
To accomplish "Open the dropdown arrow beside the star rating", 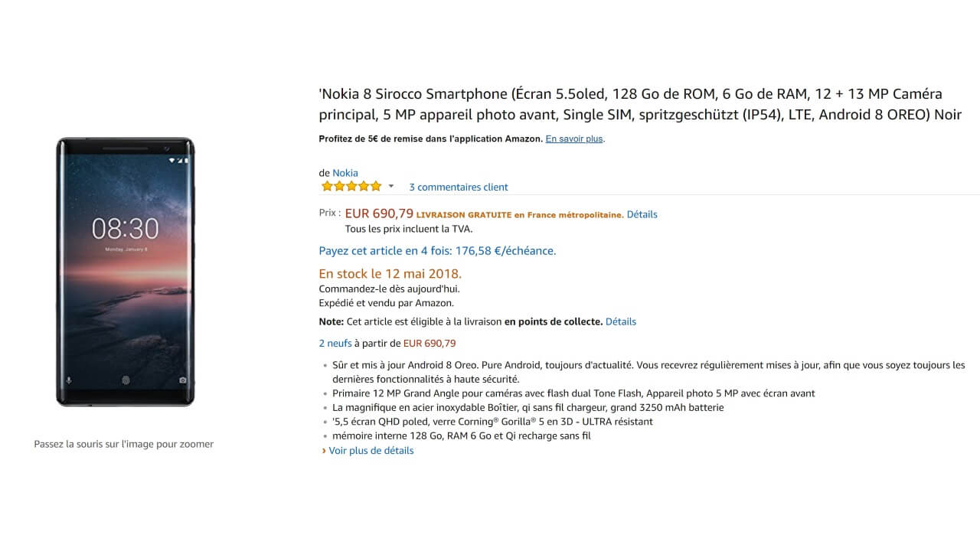I will click(391, 186).
